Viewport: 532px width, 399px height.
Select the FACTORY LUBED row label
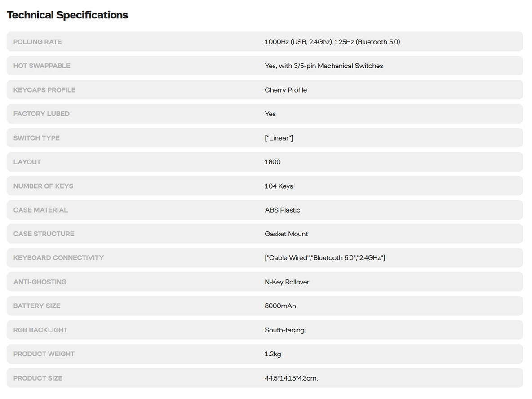pos(41,114)
